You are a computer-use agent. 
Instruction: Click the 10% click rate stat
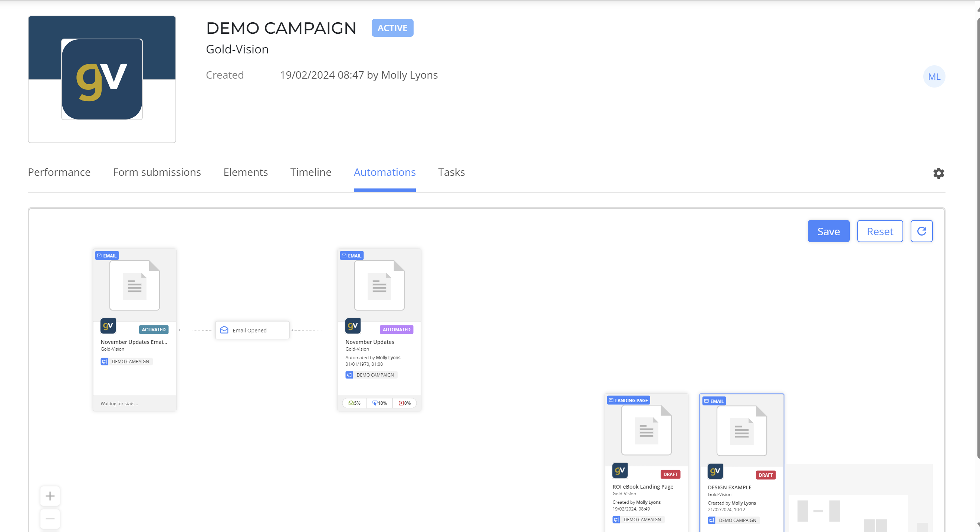[379, 403]
